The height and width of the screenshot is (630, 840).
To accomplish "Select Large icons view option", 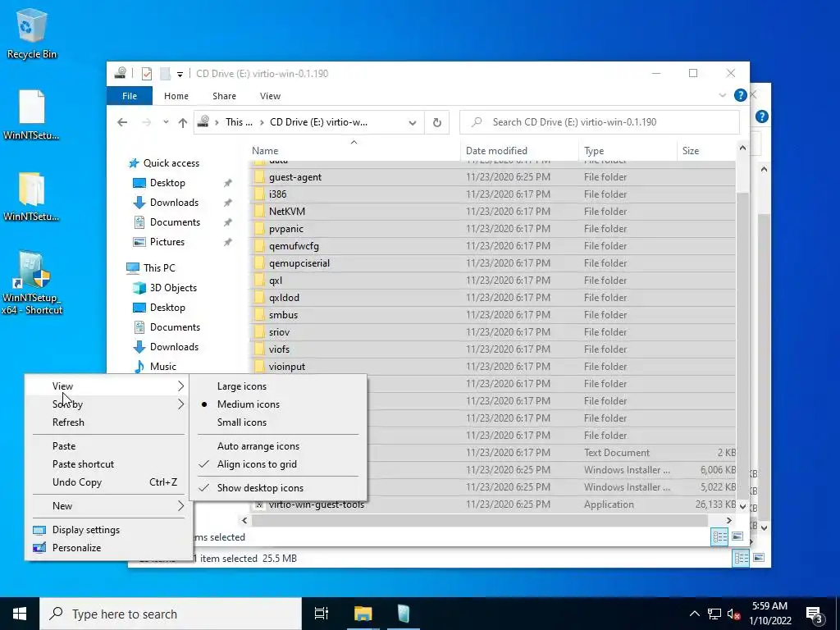I will click(x=278, y=386).
